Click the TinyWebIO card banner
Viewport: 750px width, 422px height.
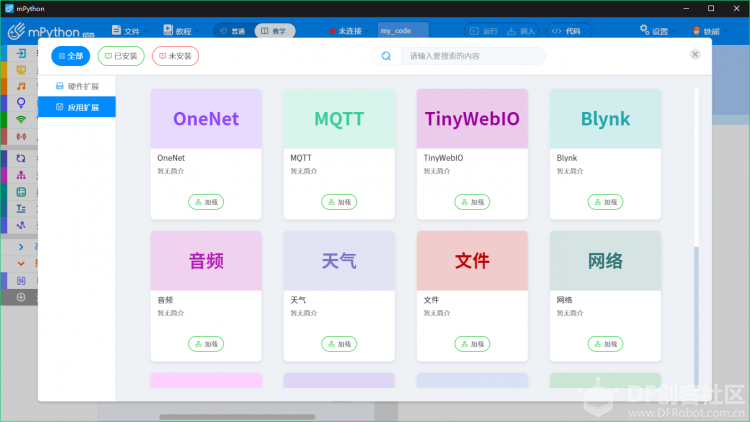pyautogui.click(x=472, y=119)
